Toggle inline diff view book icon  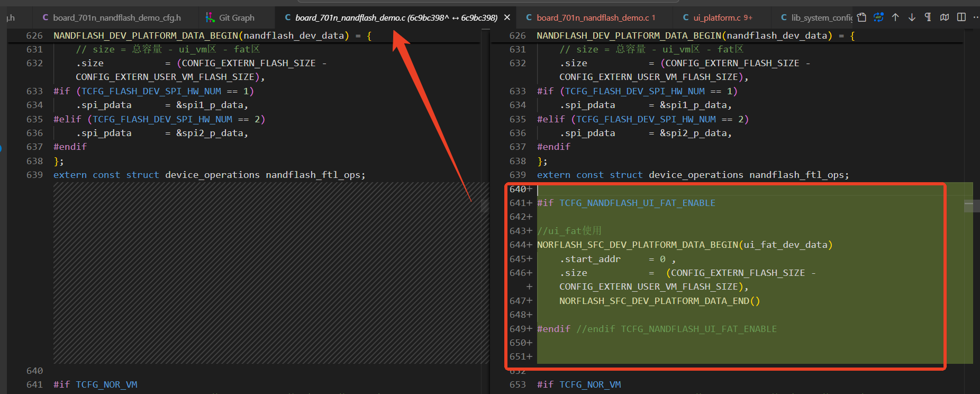point(945,17)
